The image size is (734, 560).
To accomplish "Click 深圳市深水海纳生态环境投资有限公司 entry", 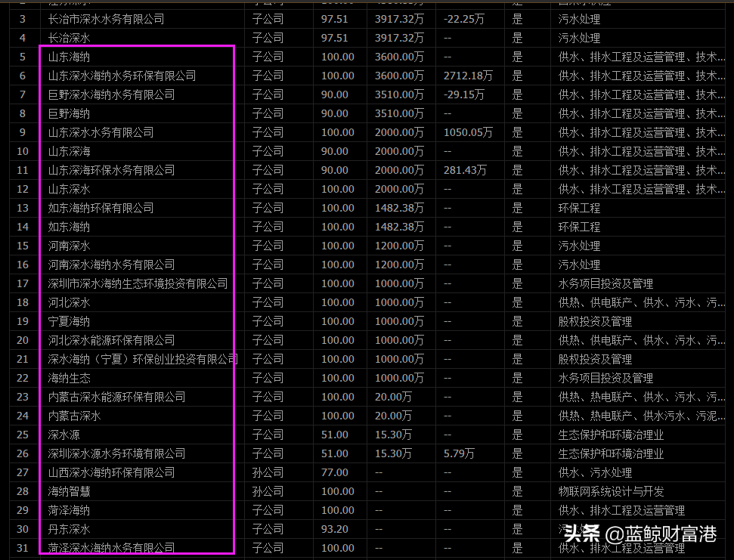I will click(x=138, y=283).
